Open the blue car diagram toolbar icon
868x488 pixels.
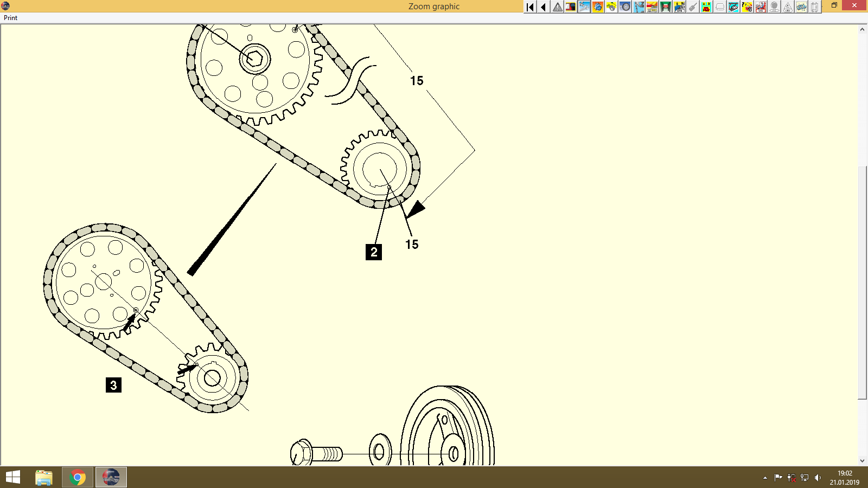pyautogui.click(x=733, y=7)
